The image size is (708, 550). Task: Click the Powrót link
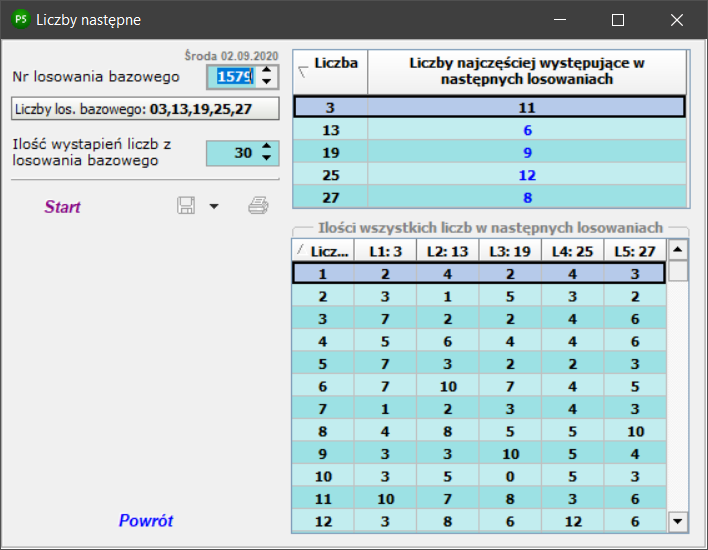click(145, 521)
